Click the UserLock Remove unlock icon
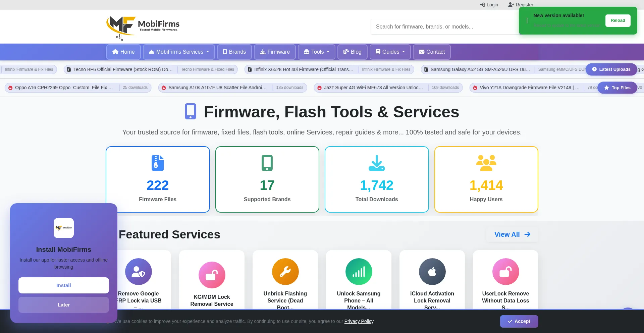Viewport: 644px width, 333px height. click(505, 272)
